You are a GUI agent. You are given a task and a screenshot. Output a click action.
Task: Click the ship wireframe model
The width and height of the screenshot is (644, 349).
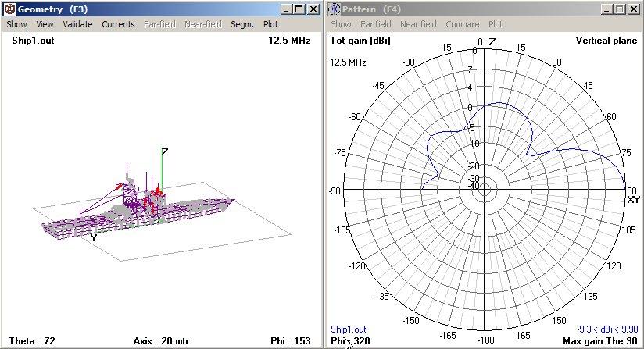[138, 203]
